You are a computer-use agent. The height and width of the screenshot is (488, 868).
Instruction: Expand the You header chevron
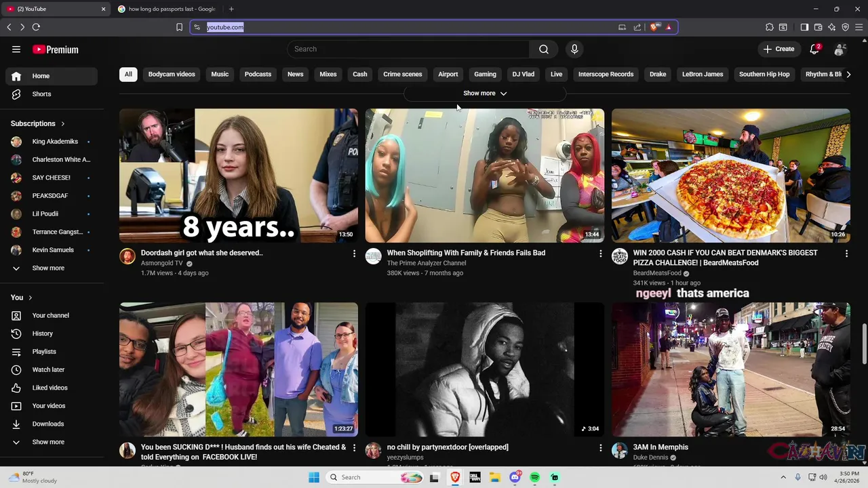[30, 298]
